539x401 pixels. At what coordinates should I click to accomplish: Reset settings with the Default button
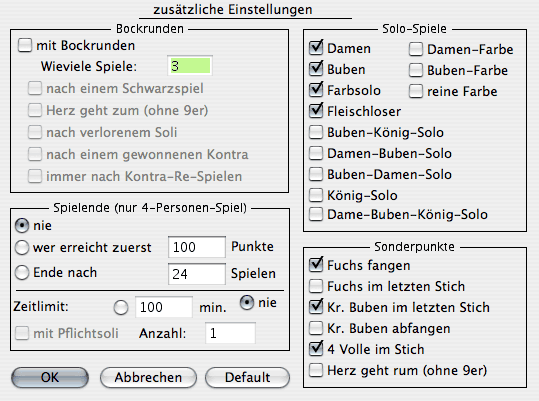coord(247,377)
